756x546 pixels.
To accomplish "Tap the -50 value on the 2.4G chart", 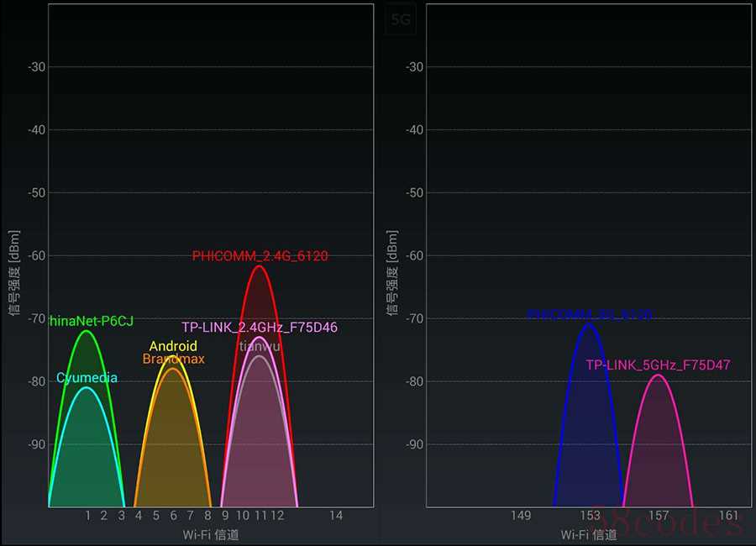I will click(x=37, y=193).
